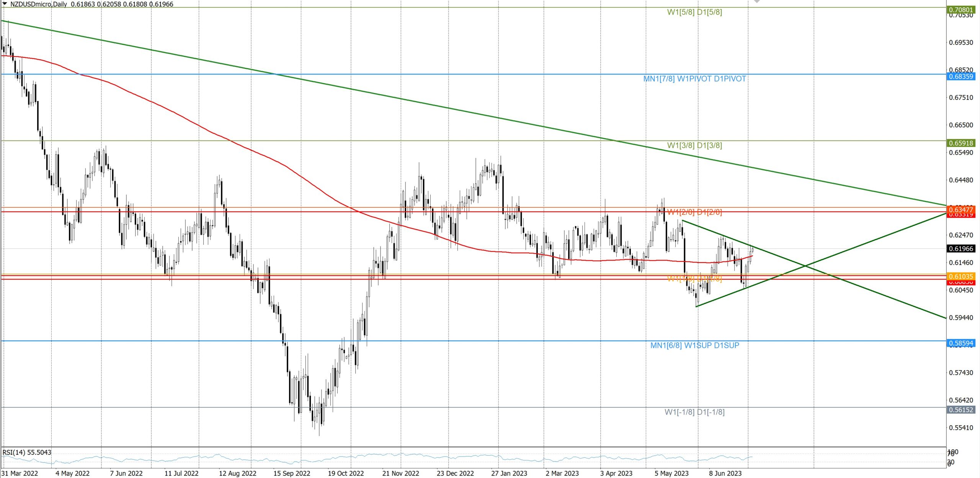Click the W1[-1/8] D1[-1/8] level label

694,412
